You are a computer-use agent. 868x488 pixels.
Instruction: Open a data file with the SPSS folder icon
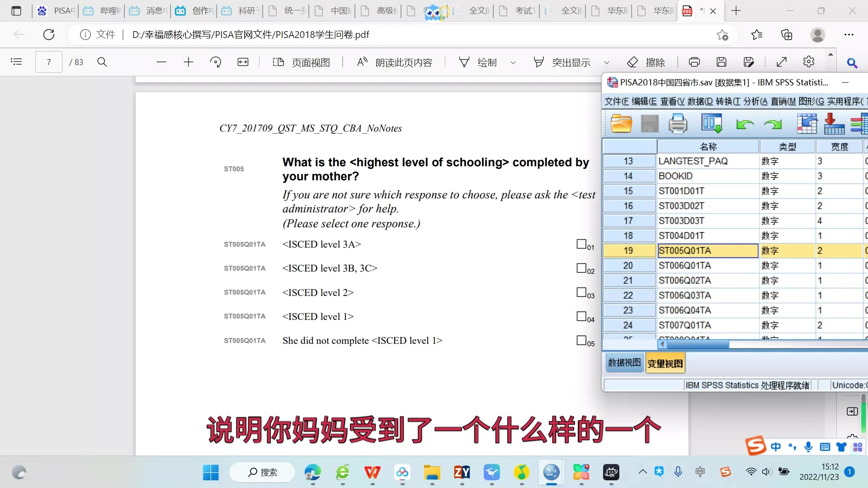click(x=621, y=123)
